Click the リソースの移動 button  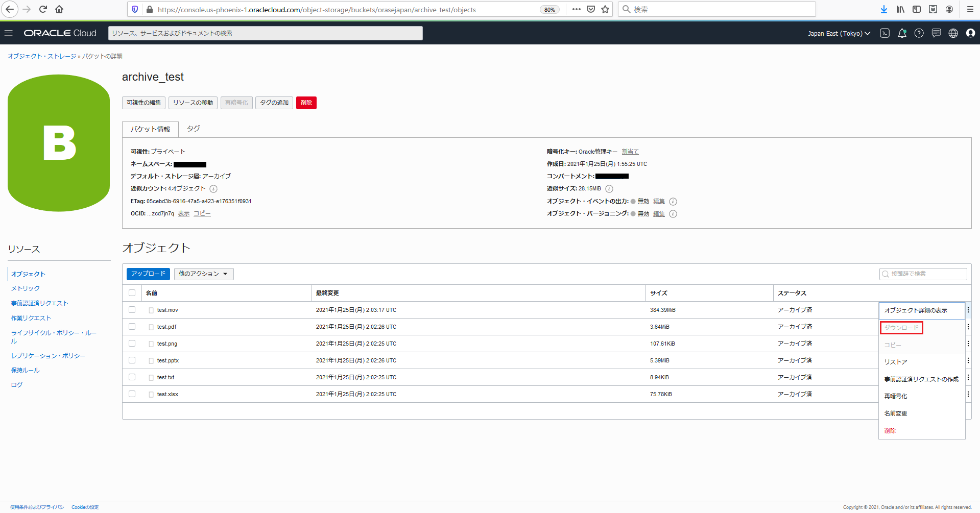(193, 103)
